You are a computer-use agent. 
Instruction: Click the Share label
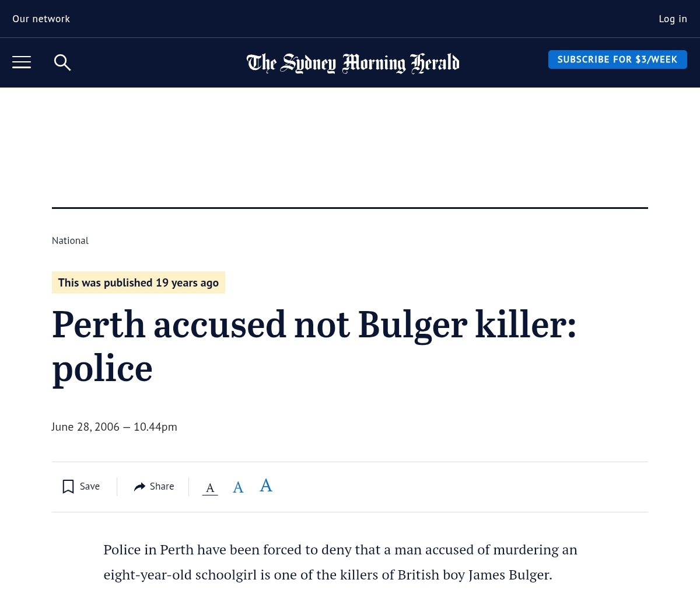[x=162, y=487]
